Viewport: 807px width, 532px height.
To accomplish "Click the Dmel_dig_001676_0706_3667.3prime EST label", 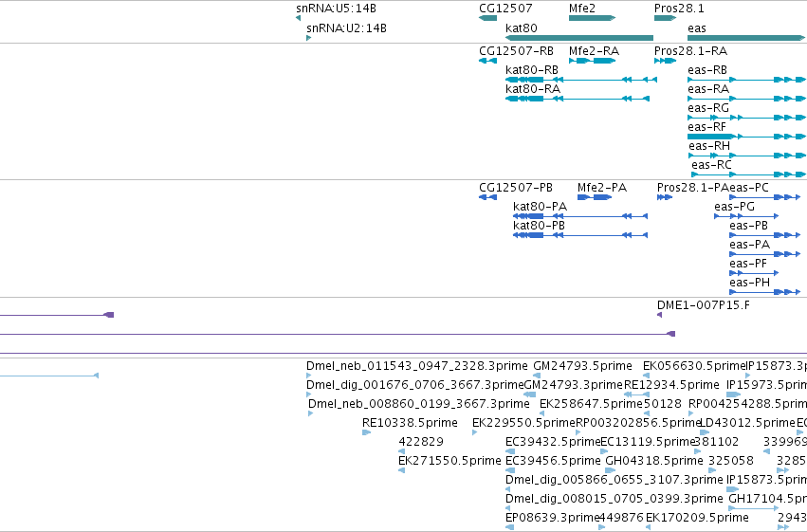I will tap(414, 385).
